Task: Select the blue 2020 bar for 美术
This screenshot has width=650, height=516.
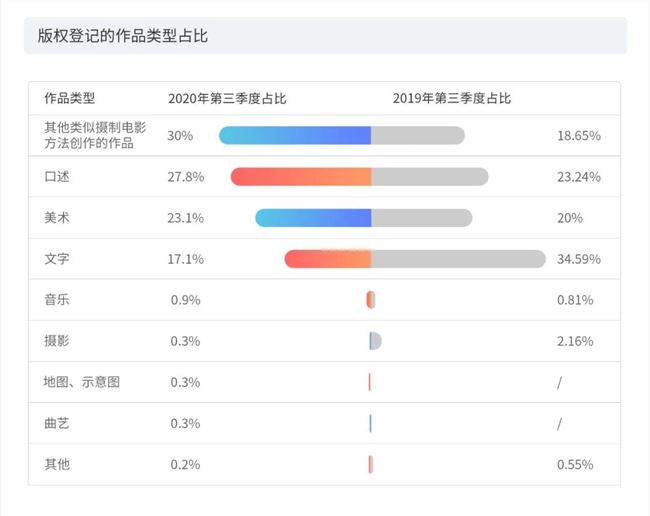Action: point(313,218)
